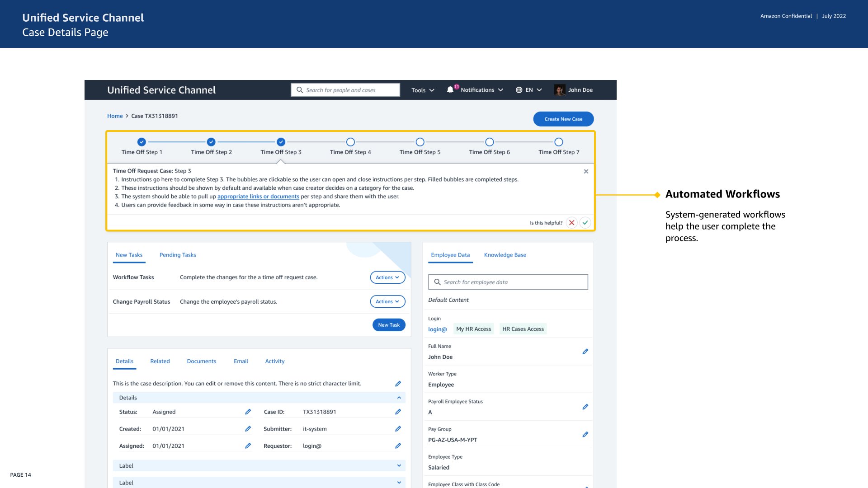Open the Knowledge Base tab
868x488 pixels.
(505, 255)
